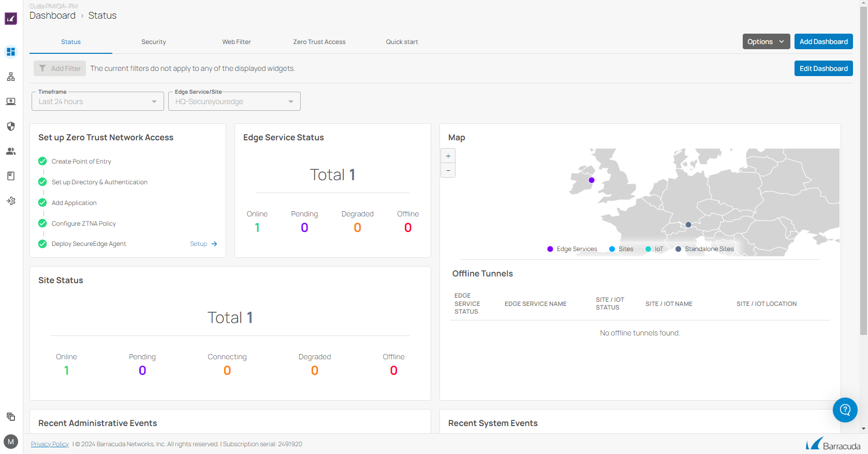Click the Edit Dashboard button
868x454 pixels.
pyautogui.click(x=823, y=68)
